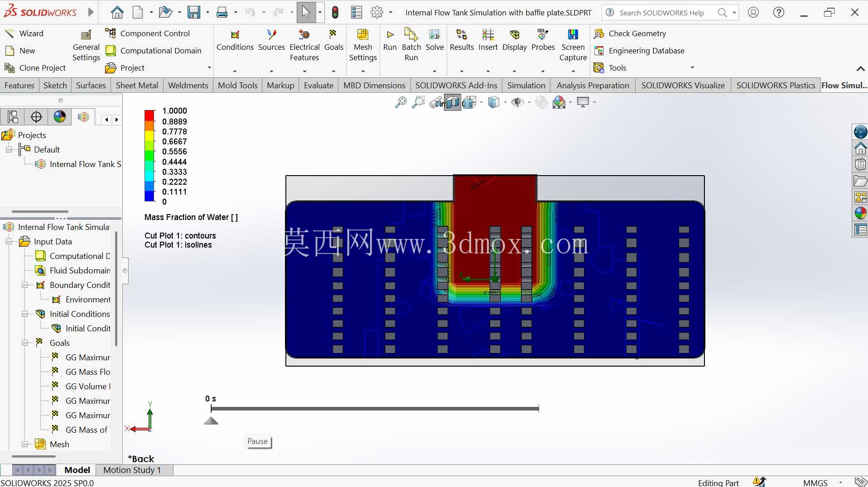Open Mesh Settings

click(363, 46)
